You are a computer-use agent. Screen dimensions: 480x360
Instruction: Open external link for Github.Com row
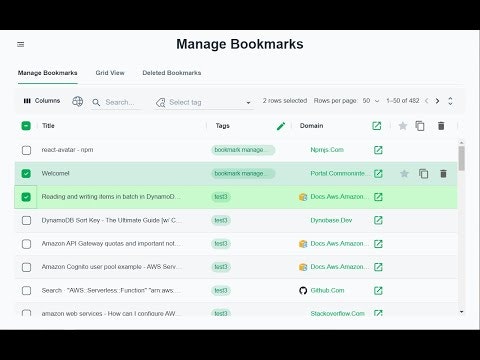(x=378, y=291)
